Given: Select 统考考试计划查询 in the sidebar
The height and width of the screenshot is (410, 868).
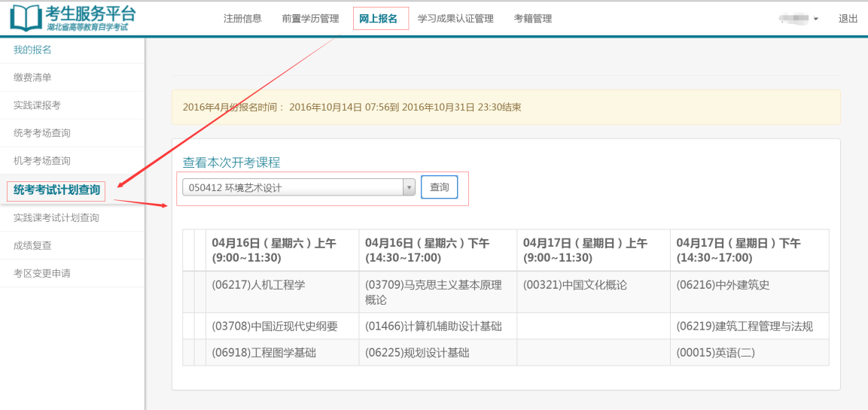Looking at the screenshot, I should point(56,190).
